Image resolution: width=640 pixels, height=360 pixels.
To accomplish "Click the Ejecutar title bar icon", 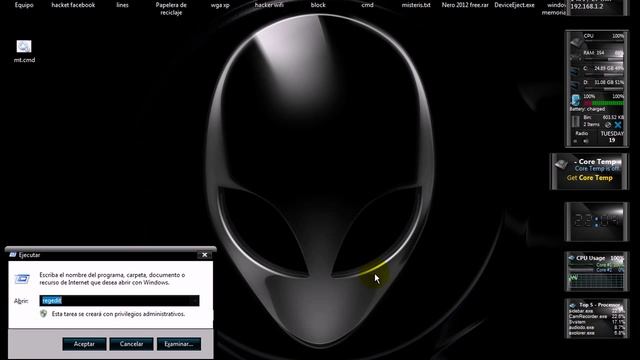I will tap(13, 255).
